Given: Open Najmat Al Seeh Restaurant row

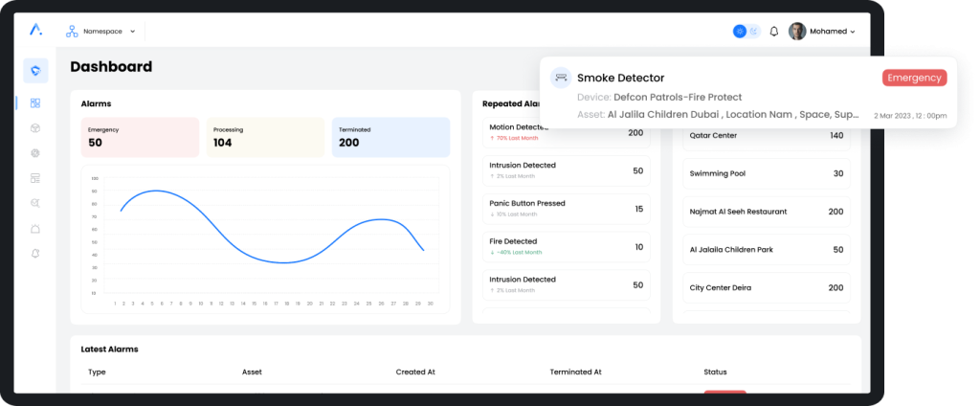Looking at the screenshot, I should pos(767,212).
